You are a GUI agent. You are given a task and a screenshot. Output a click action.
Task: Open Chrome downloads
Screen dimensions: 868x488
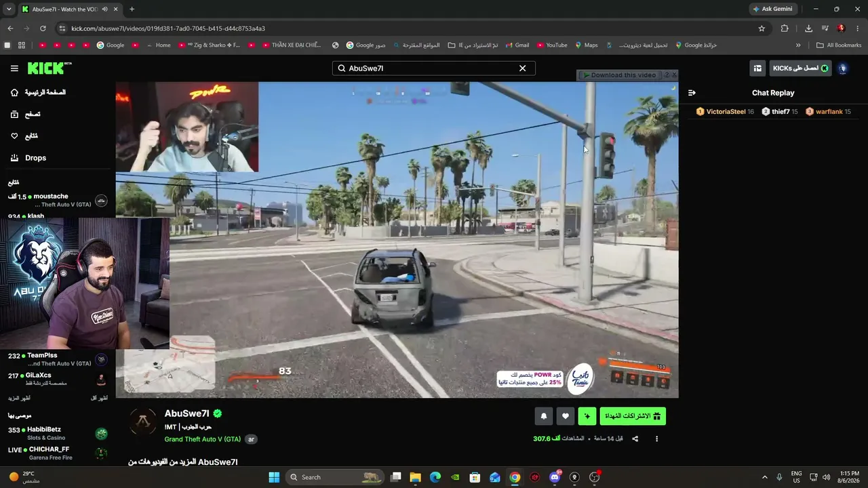[x=808, y=28]
